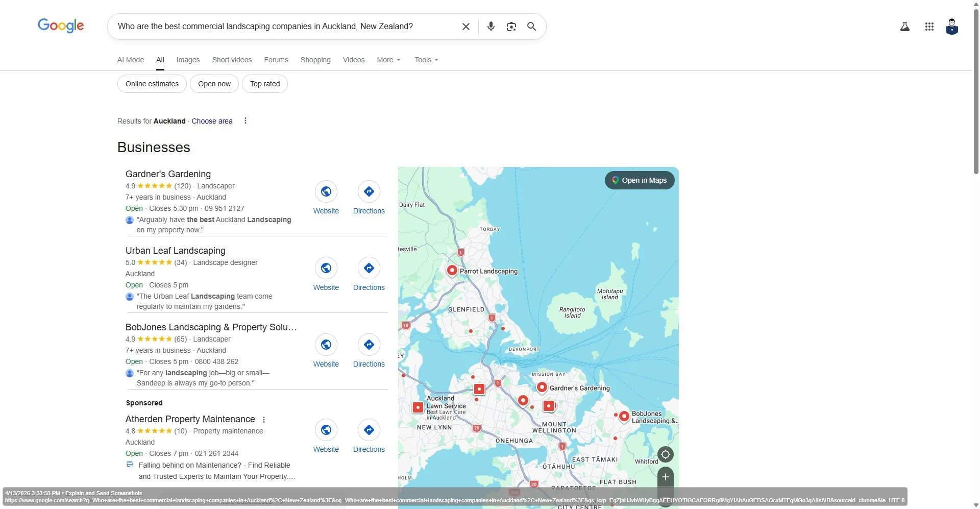The width and height of the screenshot is (980, 509).
Task: Click the East Tāmaki map label
Action: [595, 459]
